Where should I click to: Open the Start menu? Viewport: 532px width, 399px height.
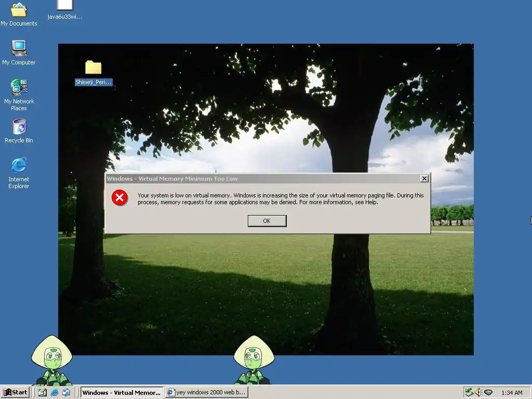point(15,392)
